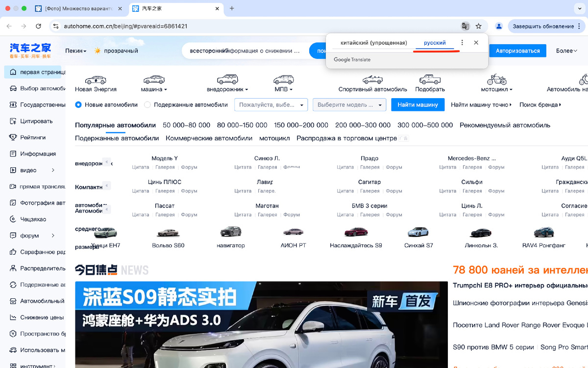Image resolution: width=588 pixels, height=368 pixels.
Task: Open Рекомендуемый автомобиль tab
Action: tap(505, 125)
